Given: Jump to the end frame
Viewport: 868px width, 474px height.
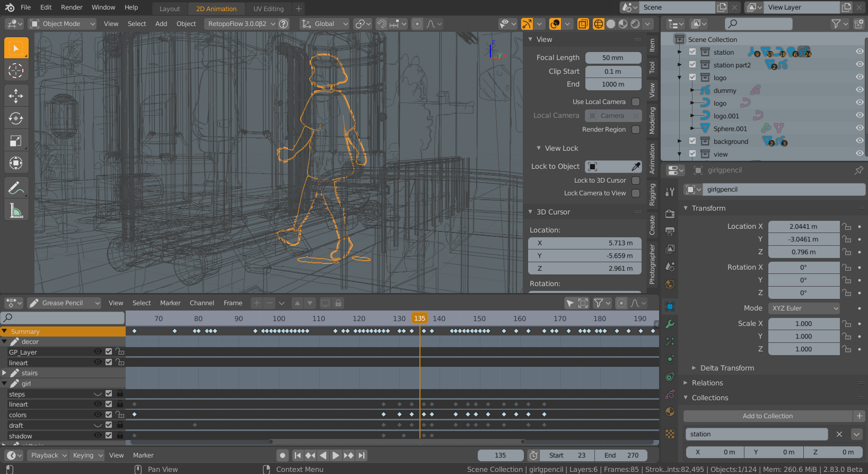Looking at the screenshot, I should pyautogui.click(x=361, y=455).
